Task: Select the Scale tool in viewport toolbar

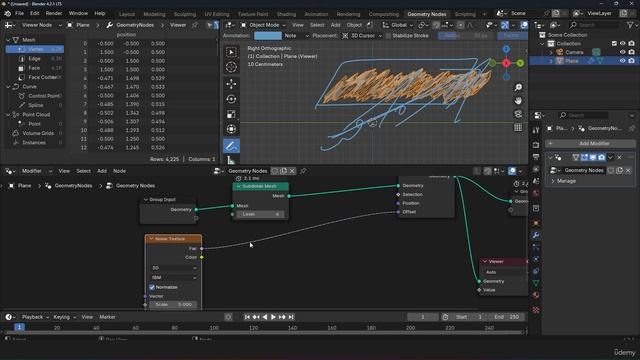Action: click(231, 114)
